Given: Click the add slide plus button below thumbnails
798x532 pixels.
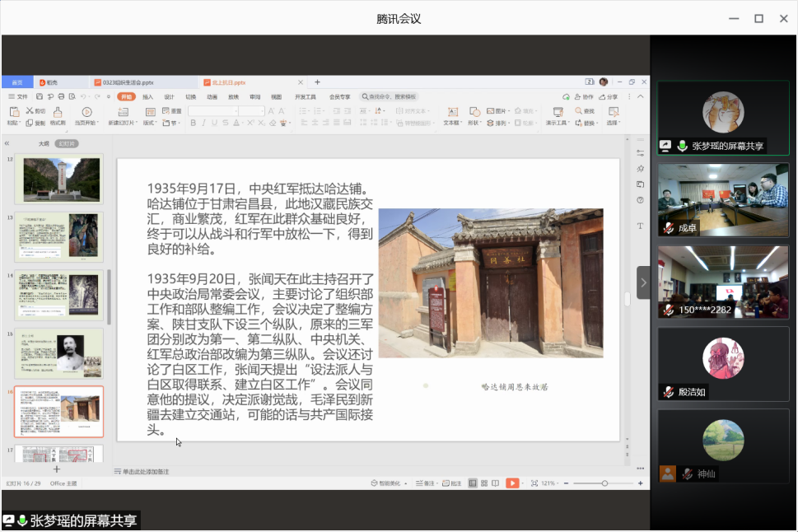Looking at the screenshot, I should 57,469.
